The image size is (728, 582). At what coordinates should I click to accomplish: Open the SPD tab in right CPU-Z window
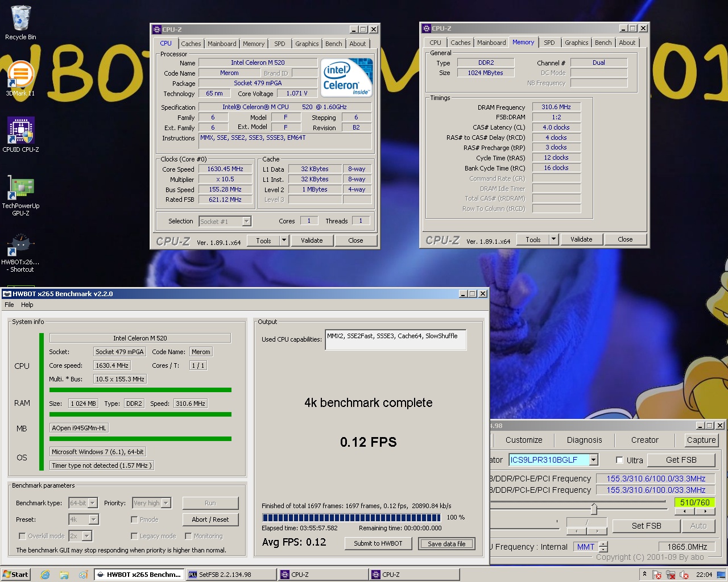(x=549, y=43)
